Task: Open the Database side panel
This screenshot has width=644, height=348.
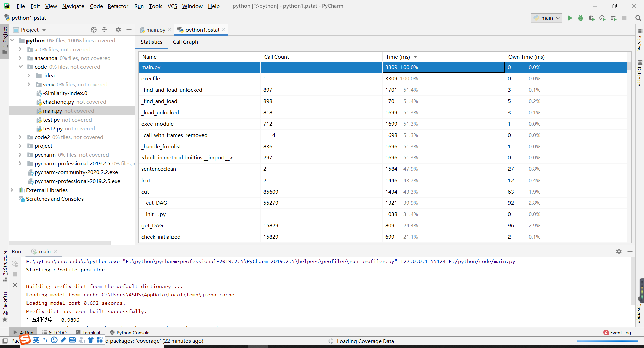Action: coord(640,73)
